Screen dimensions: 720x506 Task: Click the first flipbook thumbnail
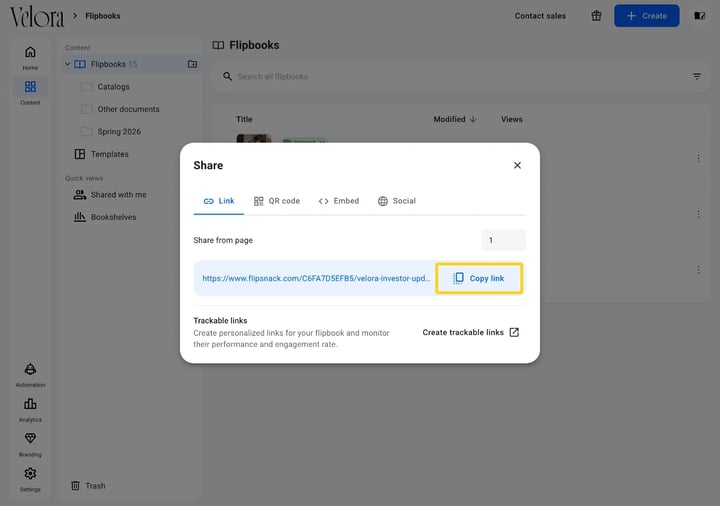click(253, 138)
